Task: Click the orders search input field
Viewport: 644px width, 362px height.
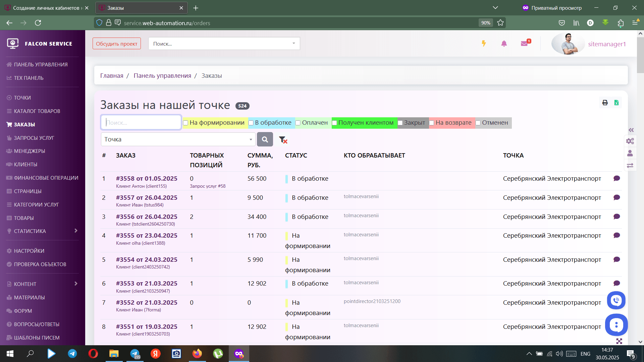Action: click(141, 123)
